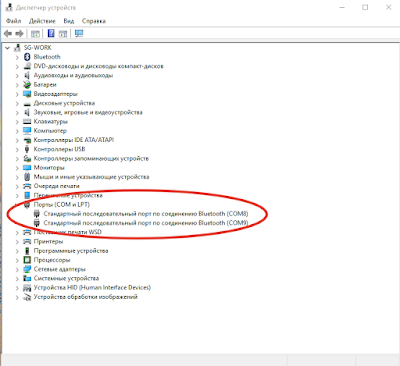The image size is (400, 366).
Task: Select Мыши и иные указывающие устройства
Action: pos(92,177)
